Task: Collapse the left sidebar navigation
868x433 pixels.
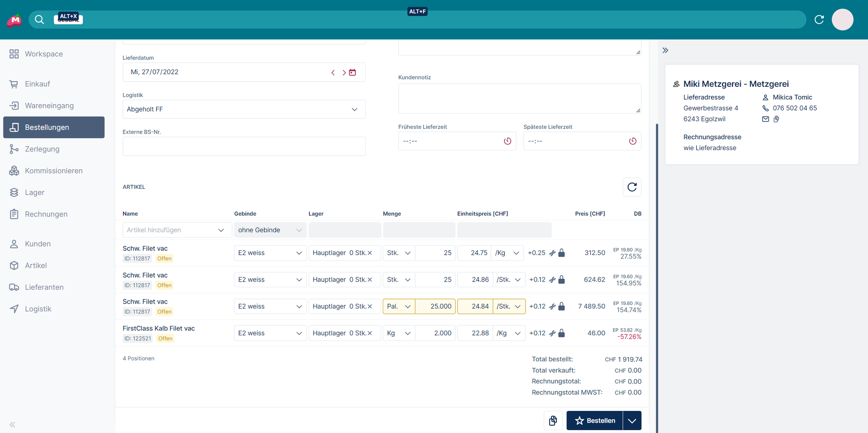Action: [x=13, y=425]
